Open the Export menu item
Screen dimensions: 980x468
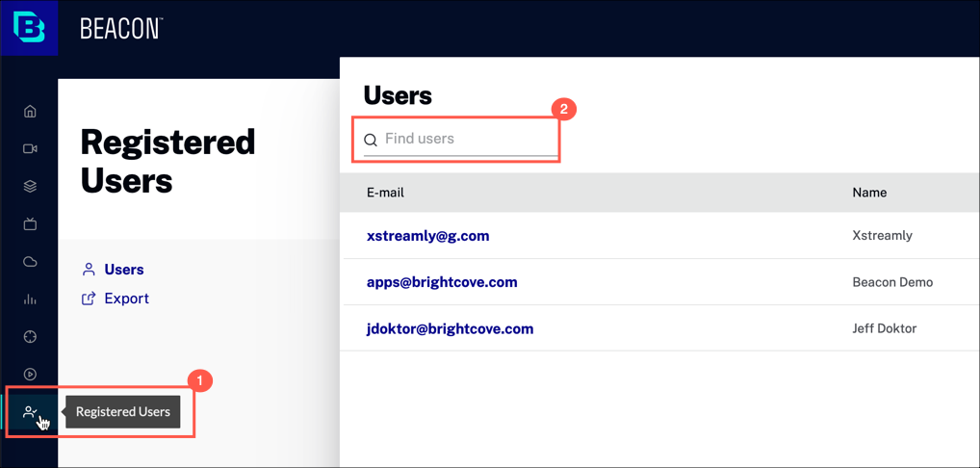(126, 299)
